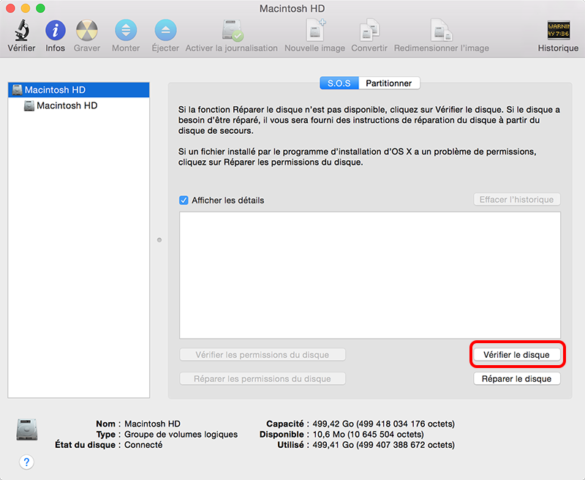Click the État du disque value Connecté
Image resolution: width=585 pixels, height=480 pixels.
tap(143, 445)
